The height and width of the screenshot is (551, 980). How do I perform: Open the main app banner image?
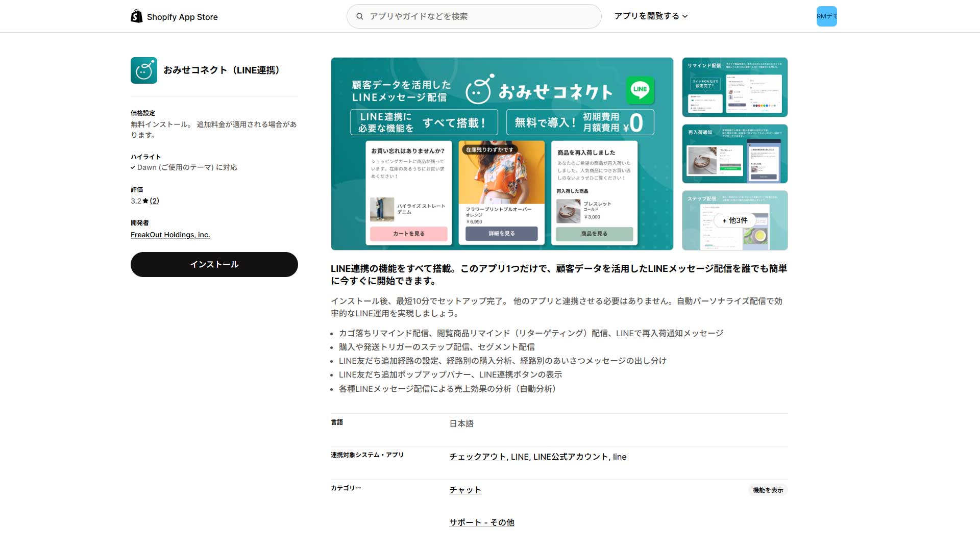point(502,154)
